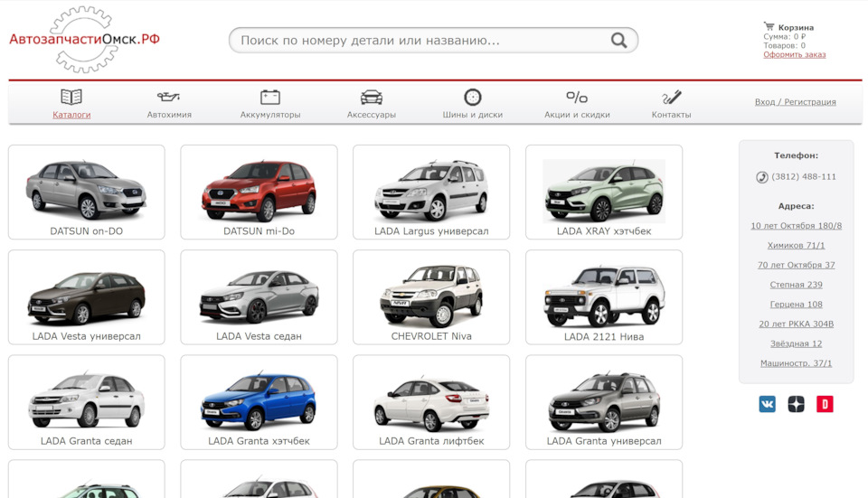The image size is (868, 498).
Task: Open the Dzen star social icon
Action: click(x=796, y=404)
